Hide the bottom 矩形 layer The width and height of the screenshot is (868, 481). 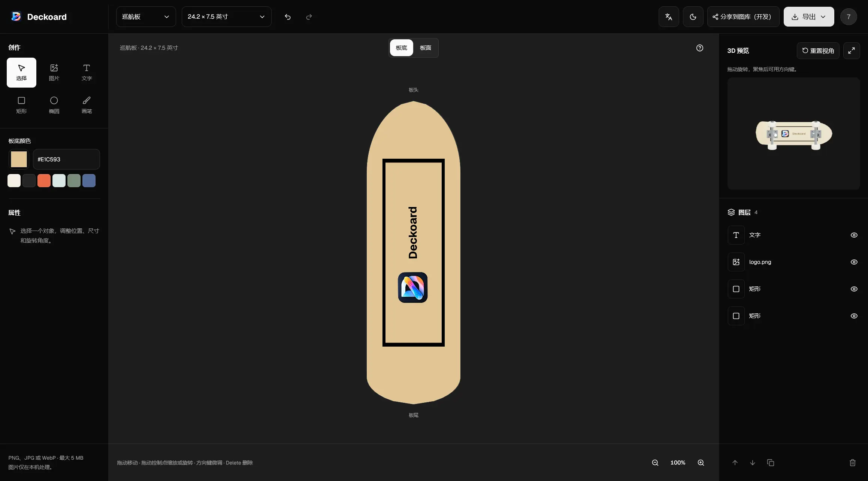[854, 316]
